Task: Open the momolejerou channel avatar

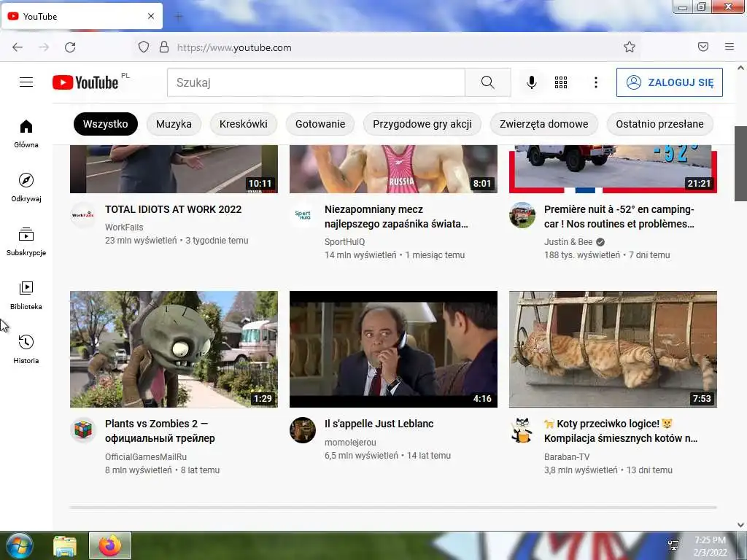Action: 303,429
